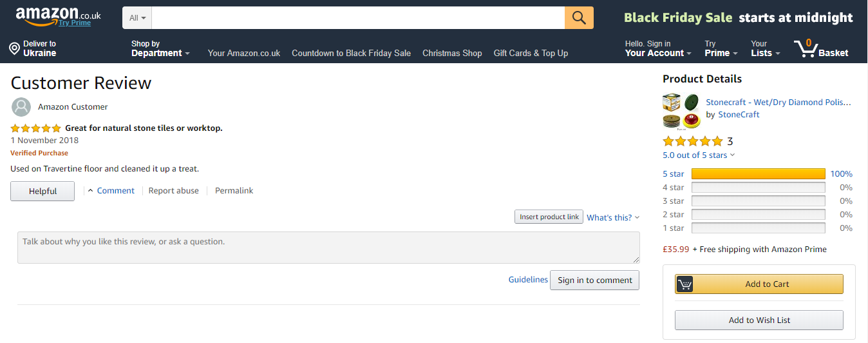This screenshot has width=868, height=343.
Task: Click the review's five-star rating icons
Action: pos(36,128)
